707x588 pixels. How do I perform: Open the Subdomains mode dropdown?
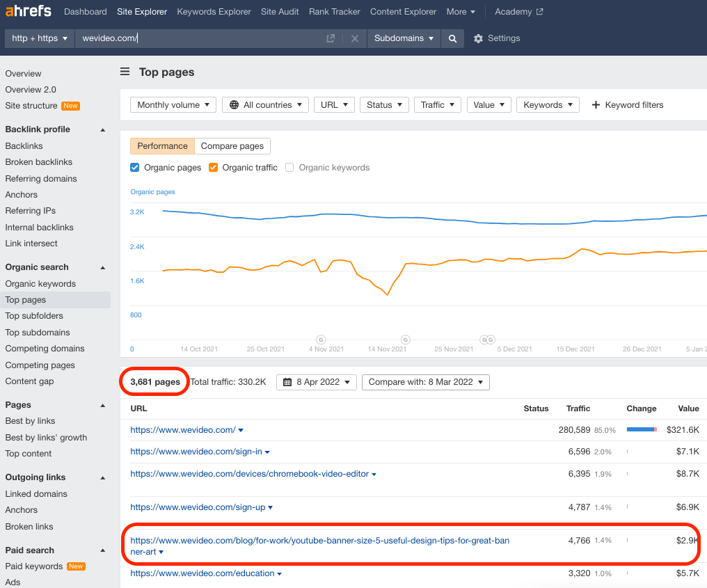404,38
